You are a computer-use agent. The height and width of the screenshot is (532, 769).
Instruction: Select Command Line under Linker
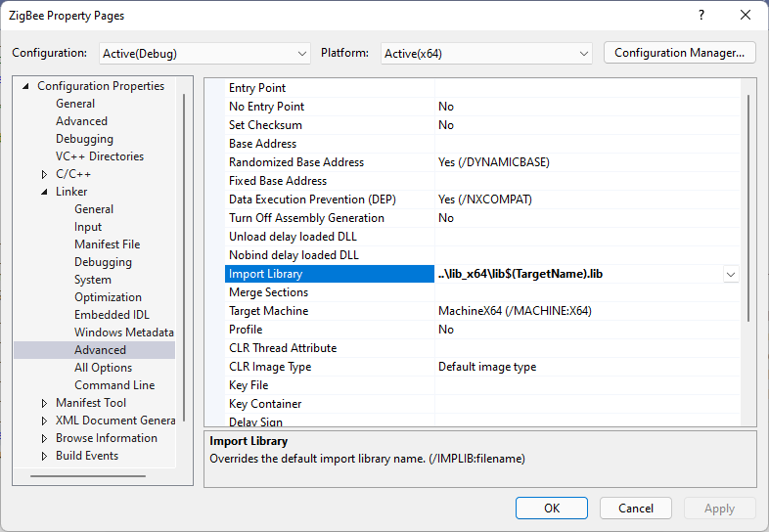click(x=114, y=385)
